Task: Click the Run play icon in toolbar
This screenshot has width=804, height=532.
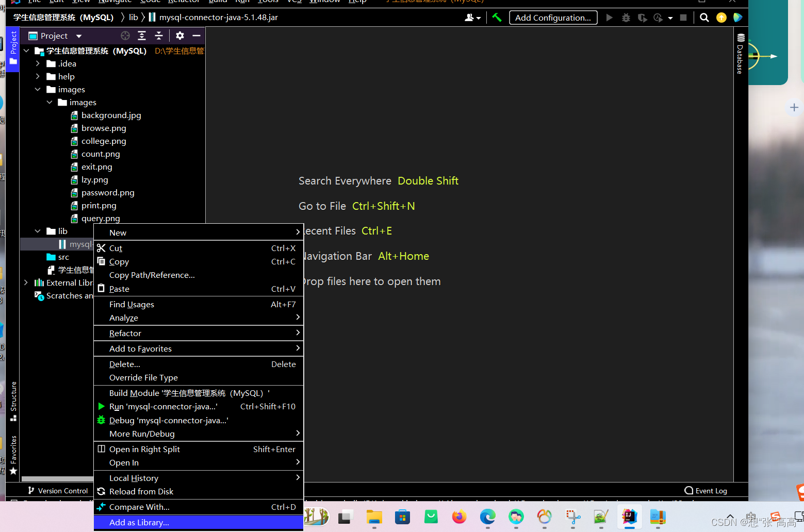Action: [610, 18]
